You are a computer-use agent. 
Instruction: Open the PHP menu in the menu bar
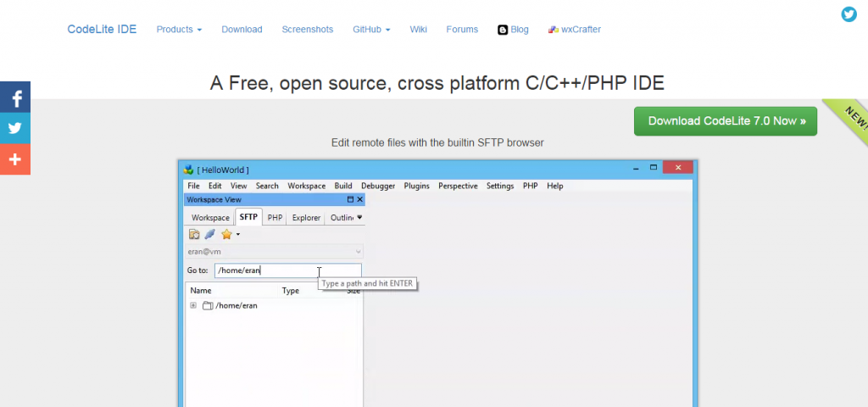531,186
